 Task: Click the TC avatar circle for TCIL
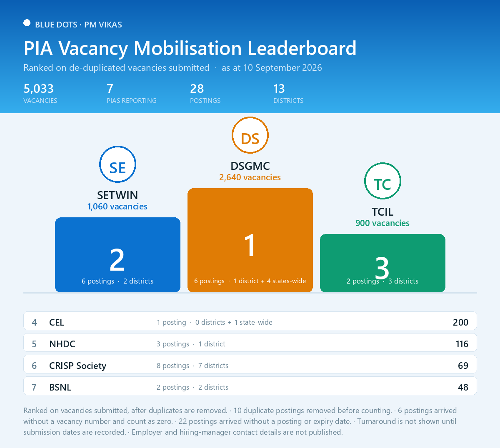[x=382, y=181]
